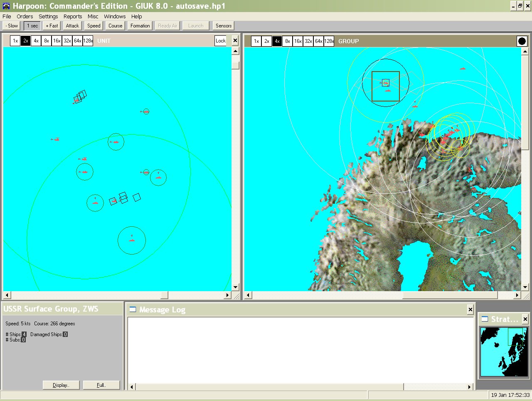Close the Unit map window
Image resolution: width=532 pixels, height=401 pixels.
pyautogui.click(x=235, y=41)
